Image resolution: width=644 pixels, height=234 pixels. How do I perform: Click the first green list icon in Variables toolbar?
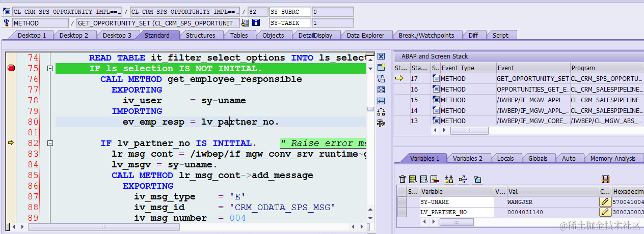(x=413, y=179)
